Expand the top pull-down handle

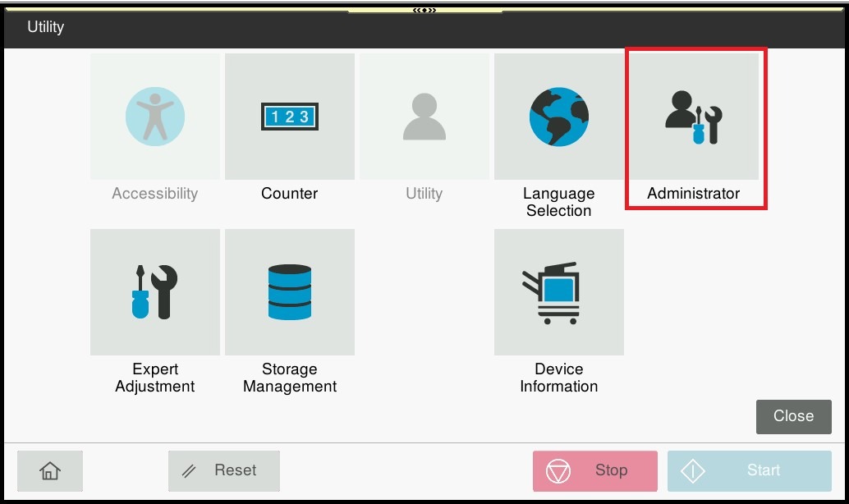click(424, 10)
